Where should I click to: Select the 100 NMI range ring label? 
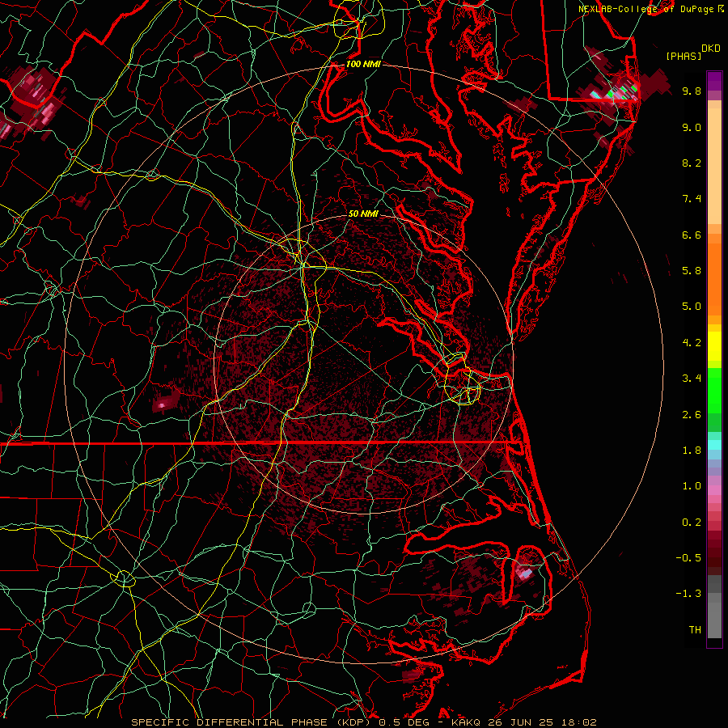point(363,64)
